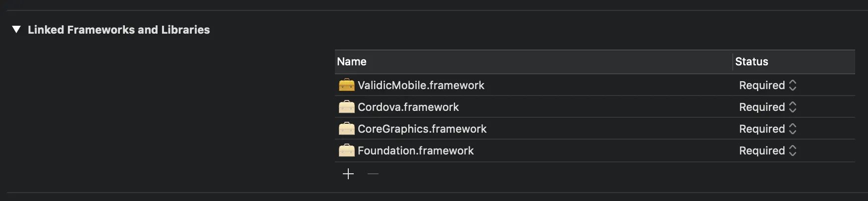
Task: Open the Foundation.framework status dropdown
Action: click(767, 151)
